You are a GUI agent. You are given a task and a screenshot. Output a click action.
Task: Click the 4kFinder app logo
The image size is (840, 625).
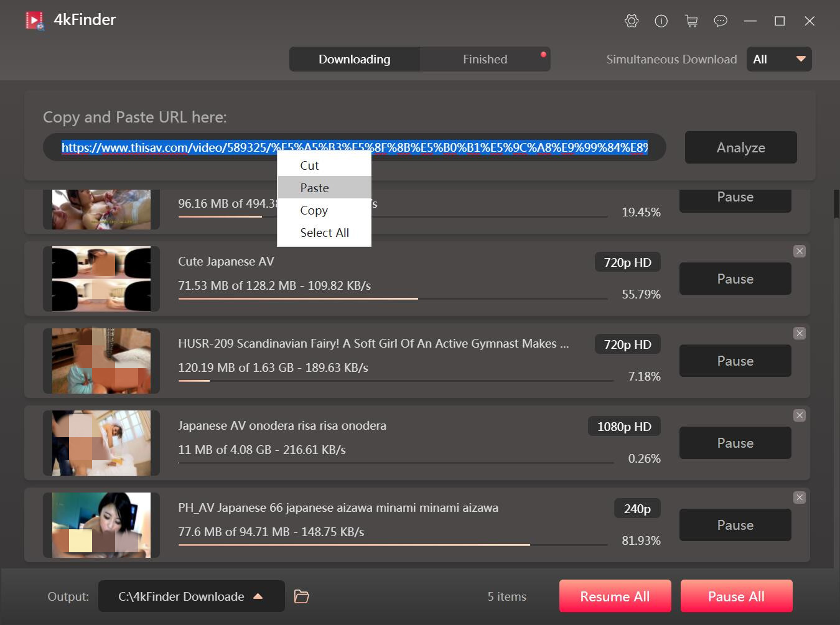[x=35, y=20]
